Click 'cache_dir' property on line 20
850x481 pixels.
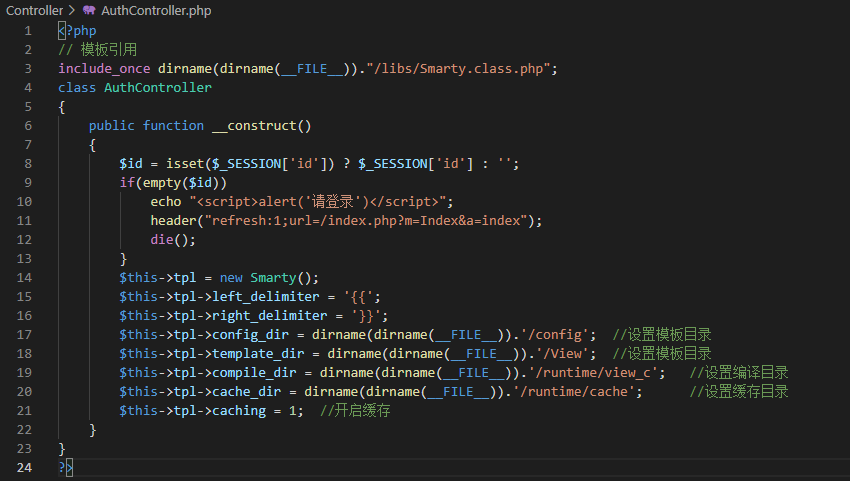point(247,392)
